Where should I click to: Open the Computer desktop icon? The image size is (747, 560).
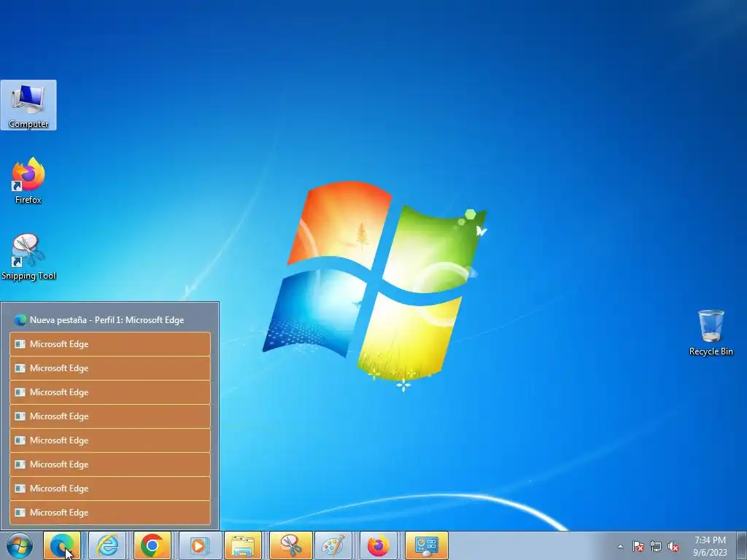28,105
